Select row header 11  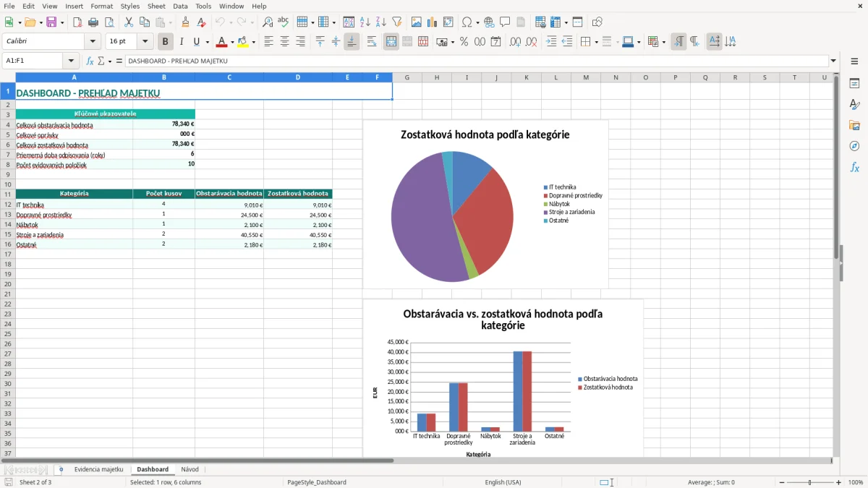click(x=8, y=194)
